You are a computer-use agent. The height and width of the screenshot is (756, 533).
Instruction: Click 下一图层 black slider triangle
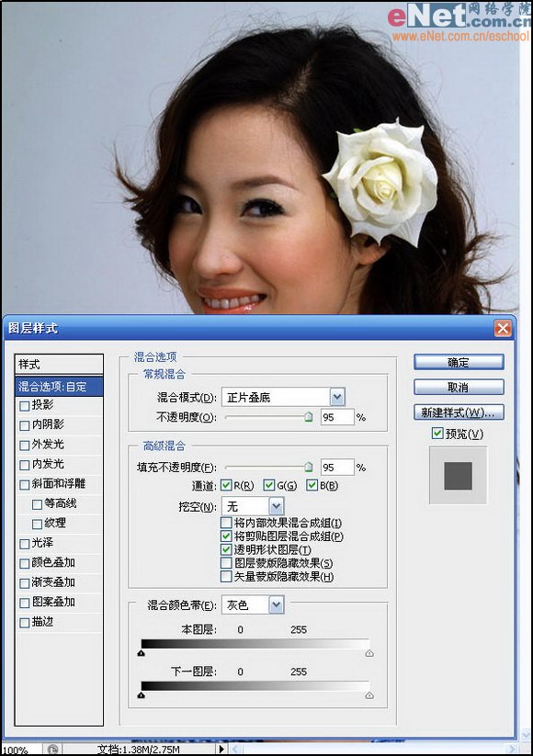click(x=142, y=695)
